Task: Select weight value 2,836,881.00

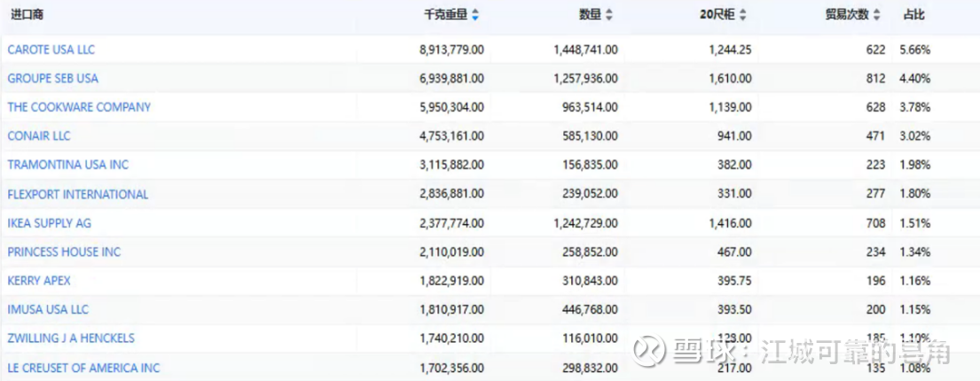Action: [x=451, y=194]
